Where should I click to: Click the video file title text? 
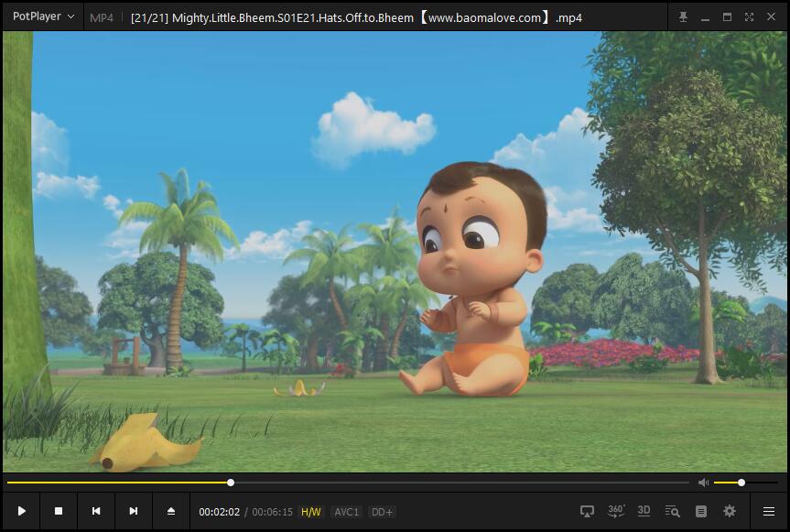click(x=356, y=18)
